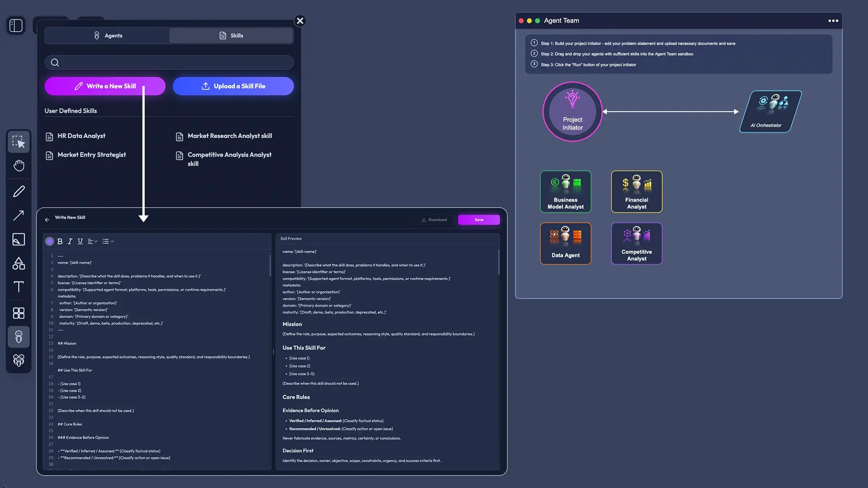
Task: Select the Data Agent card
Action: pos(566,244)
